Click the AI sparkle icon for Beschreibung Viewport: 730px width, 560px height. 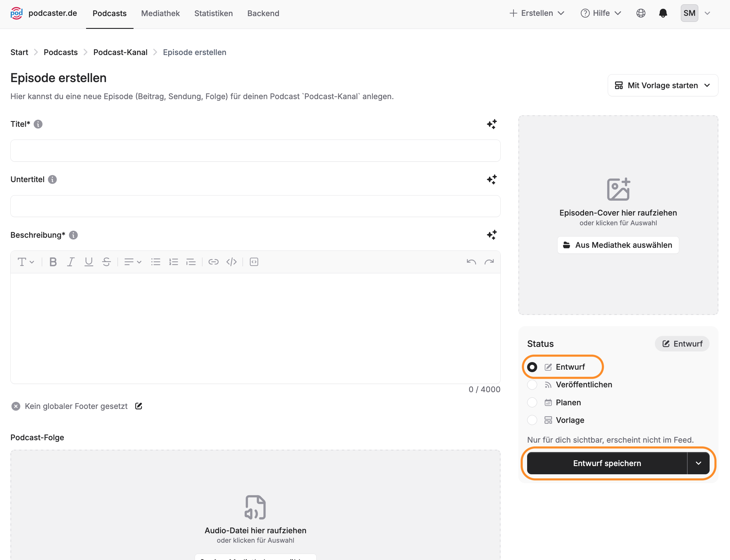click(492, 235)
